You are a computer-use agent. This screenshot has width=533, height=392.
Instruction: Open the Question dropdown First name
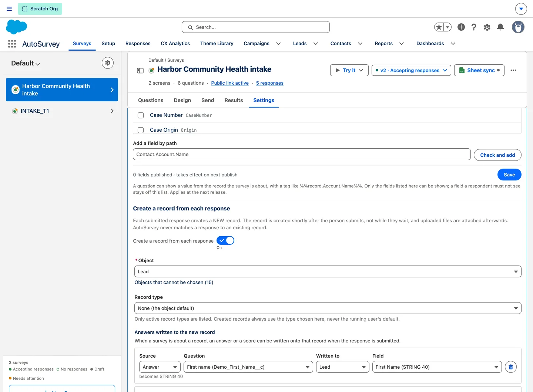248,367
